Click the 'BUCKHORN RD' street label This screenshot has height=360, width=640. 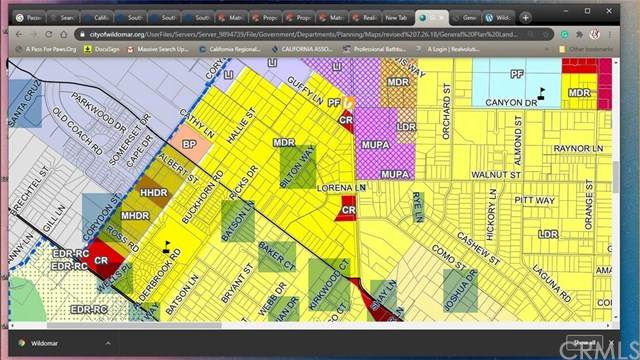pos(202,197)
